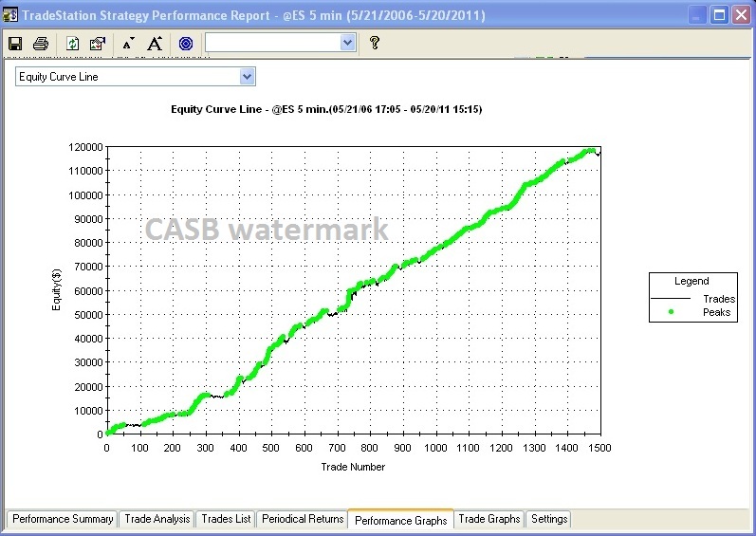756x536 pixels.
Task: Click the Trade Number axis label
Action: [x=353, y=467]
